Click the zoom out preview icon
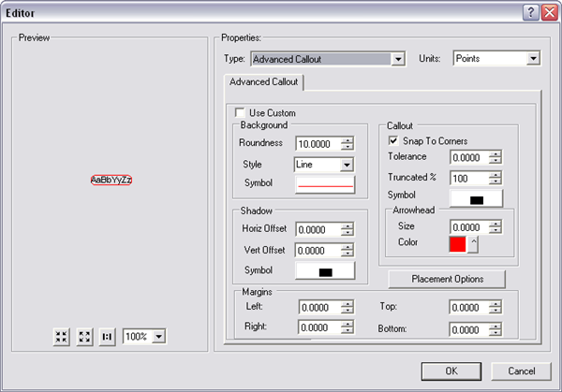This screenshot has width=562, height=392. coord(84,336)
